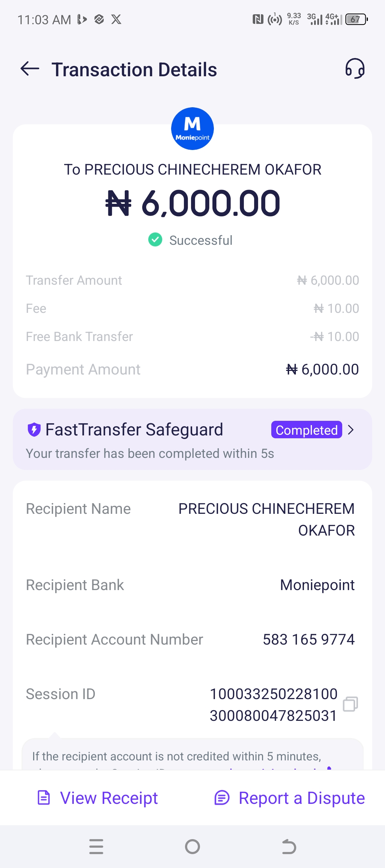Viewport: 385px width, 868px height.
Task: Tap the Transaction Details title
Action: click(134, 69)
